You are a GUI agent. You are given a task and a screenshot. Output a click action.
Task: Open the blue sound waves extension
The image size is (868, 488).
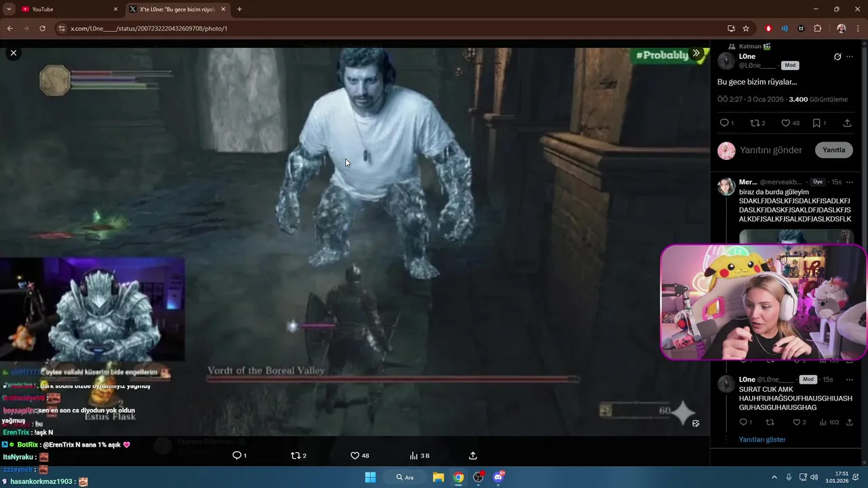[x=785, y=28]
